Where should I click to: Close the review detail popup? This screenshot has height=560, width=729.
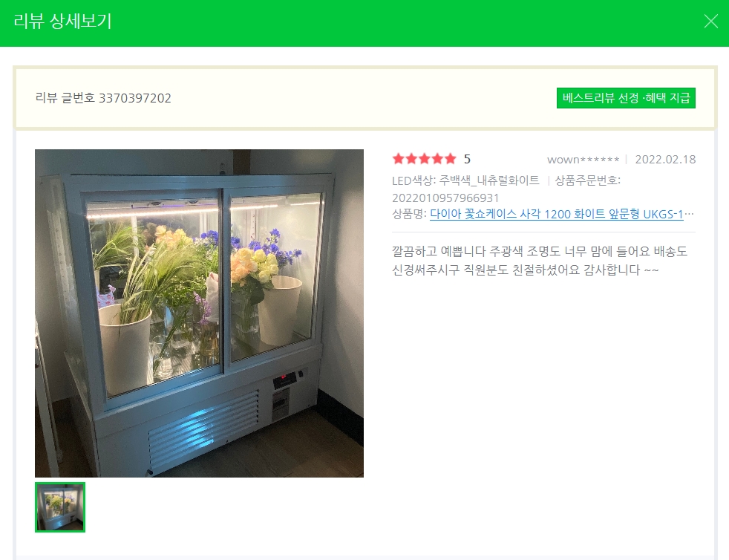click(710, 21)
